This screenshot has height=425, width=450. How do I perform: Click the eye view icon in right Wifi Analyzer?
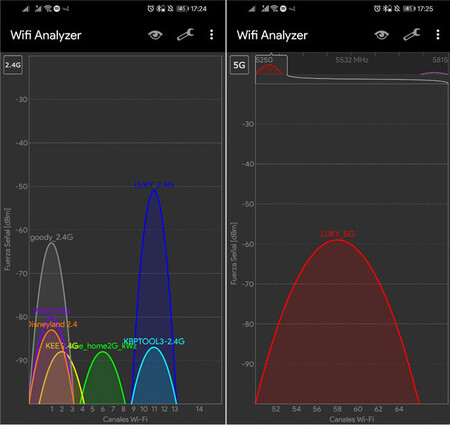point(381,35)
